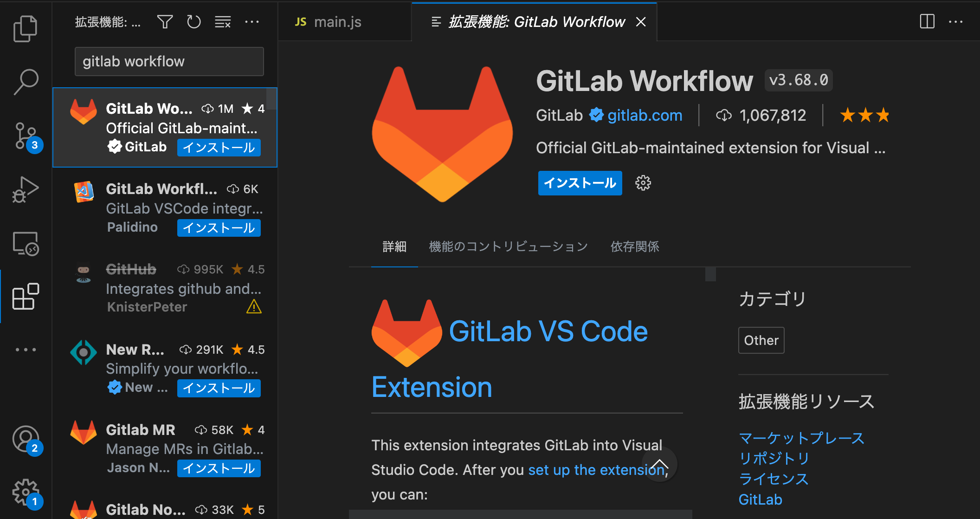Open the extensions panel more actions ellipsis

pyautogui.click(x=252, y=22)
